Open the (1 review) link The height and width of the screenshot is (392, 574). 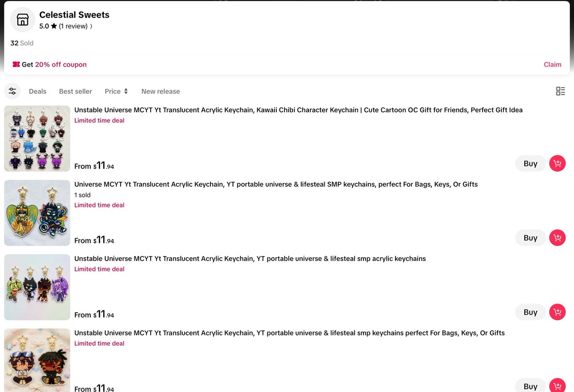pos(73,26)
